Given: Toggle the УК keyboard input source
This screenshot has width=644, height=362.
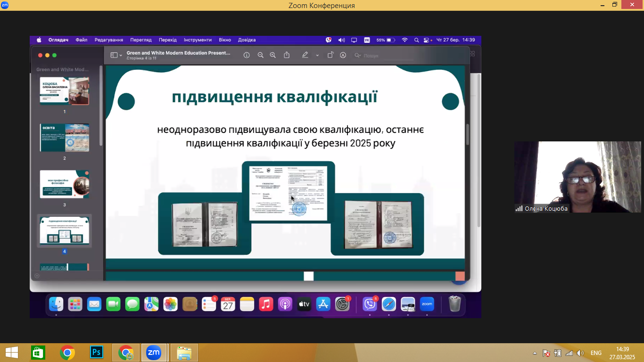Looking at the screenshot, I should (367, 40).
